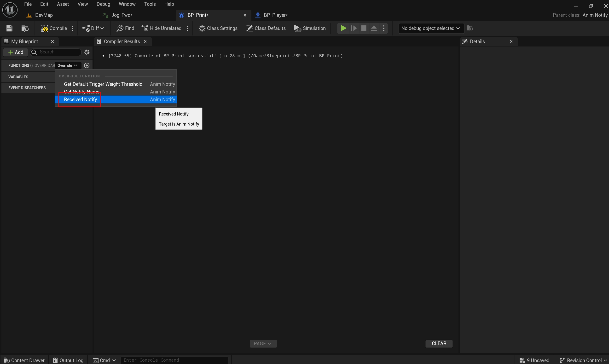609x364 pixels.
Task: Save the blueprint with the floppy disk icon
Action: click(9, 28)
